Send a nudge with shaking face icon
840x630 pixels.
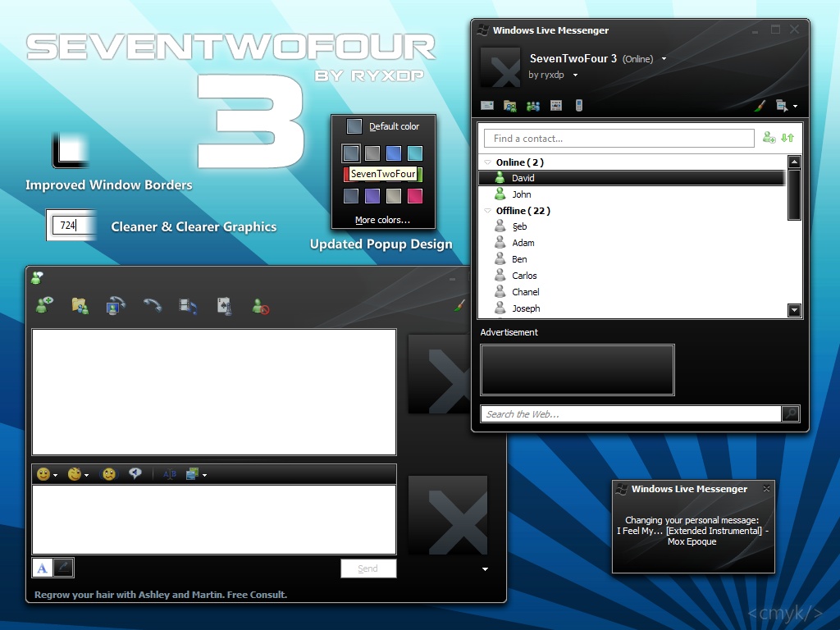click(x=109, y=474)
